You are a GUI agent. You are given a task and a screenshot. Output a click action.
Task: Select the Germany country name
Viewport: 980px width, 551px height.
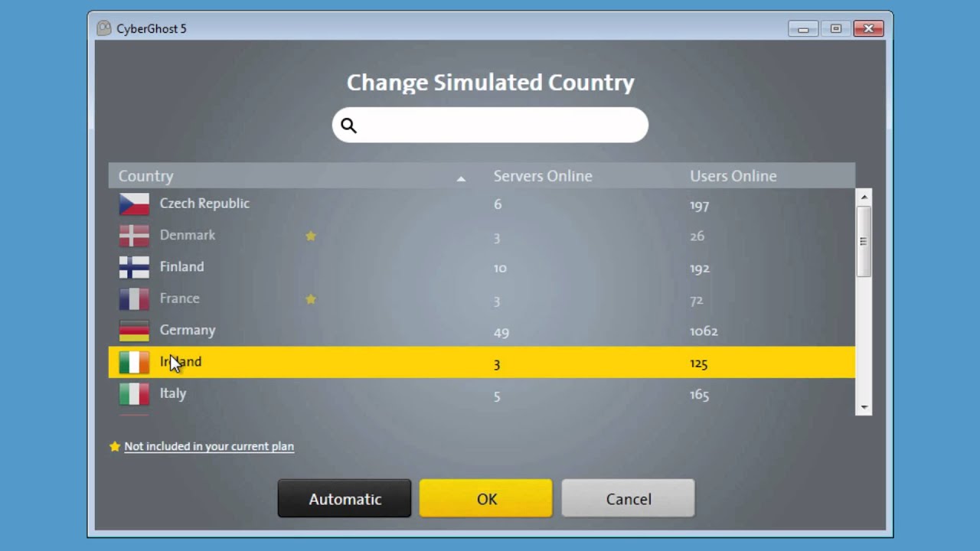pos(188,331)
